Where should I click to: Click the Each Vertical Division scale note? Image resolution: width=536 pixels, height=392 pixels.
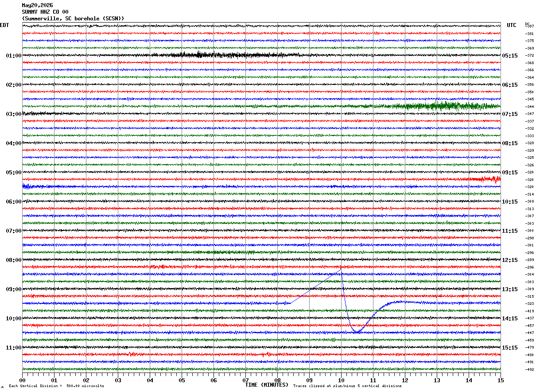[56, 386]
